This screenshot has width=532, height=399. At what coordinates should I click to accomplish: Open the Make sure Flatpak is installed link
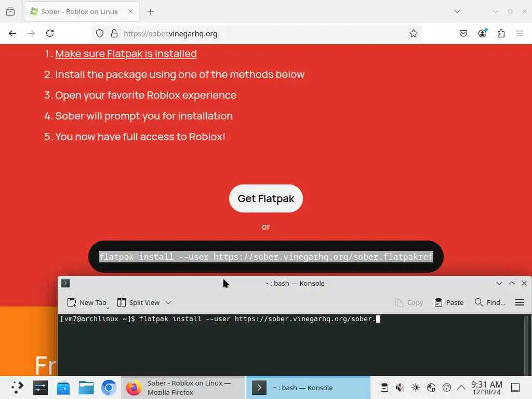pyautogui.click(x=126, y=54)
